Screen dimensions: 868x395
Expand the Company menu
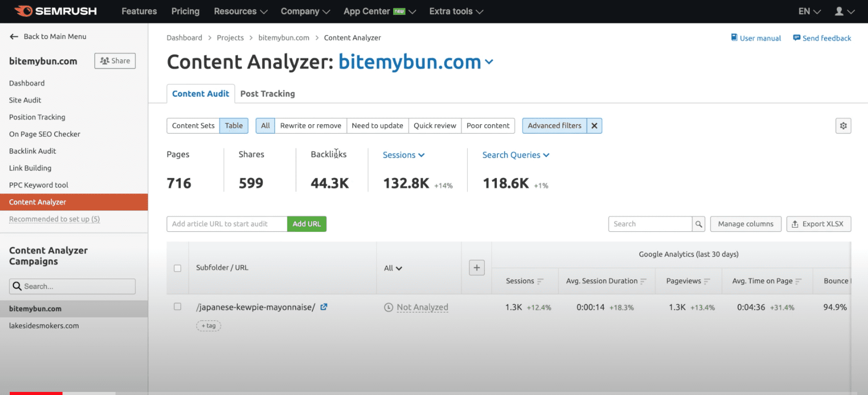(305, 11)
